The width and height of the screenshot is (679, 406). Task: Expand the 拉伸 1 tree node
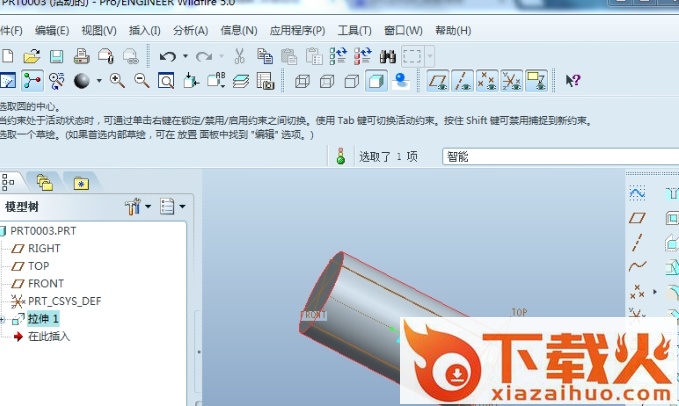[4, 319]
